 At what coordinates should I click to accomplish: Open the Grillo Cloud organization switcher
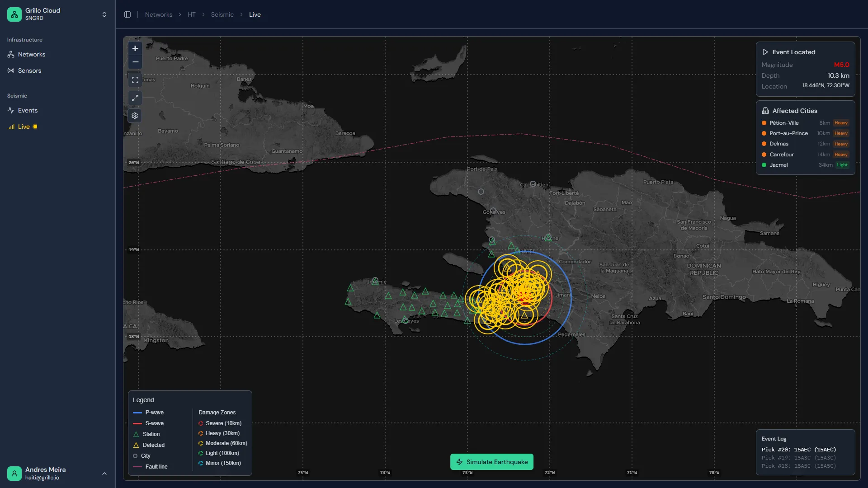click(x=104, y=14)
